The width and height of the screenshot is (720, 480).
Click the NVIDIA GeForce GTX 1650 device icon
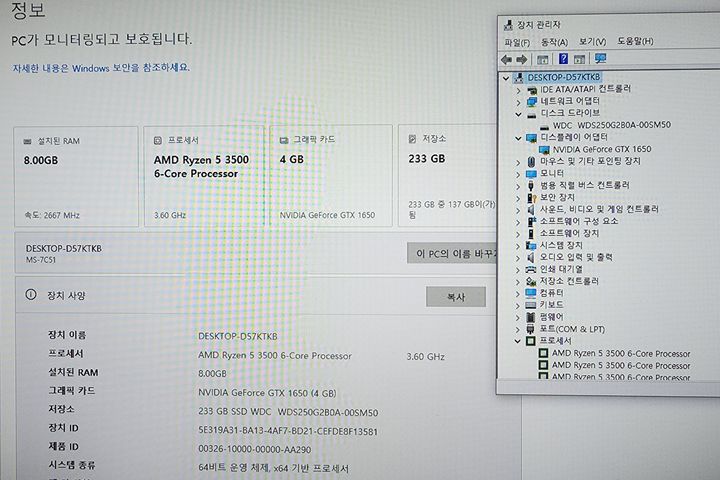[x=544, y=149]
